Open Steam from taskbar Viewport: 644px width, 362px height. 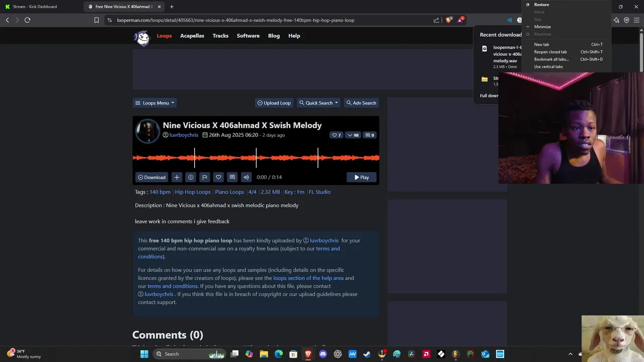pyautogui.click(x=367, y=354)
